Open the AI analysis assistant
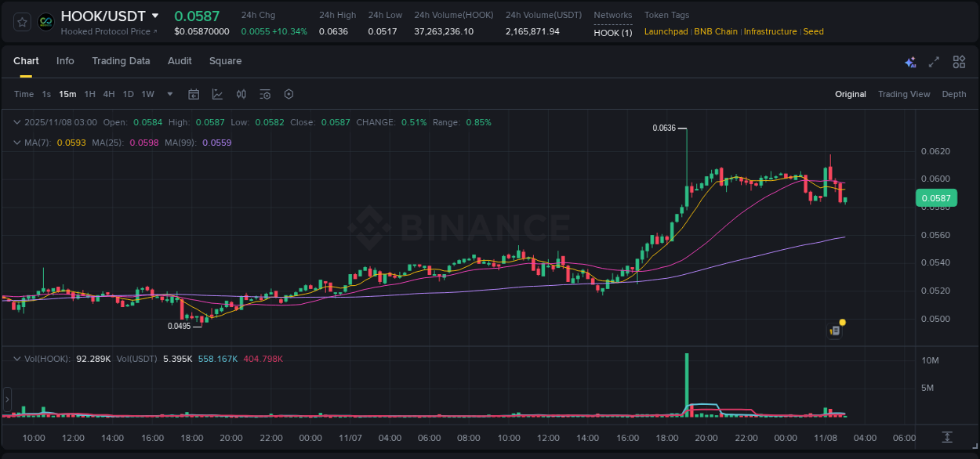980x459 pixels. [910, 61]
